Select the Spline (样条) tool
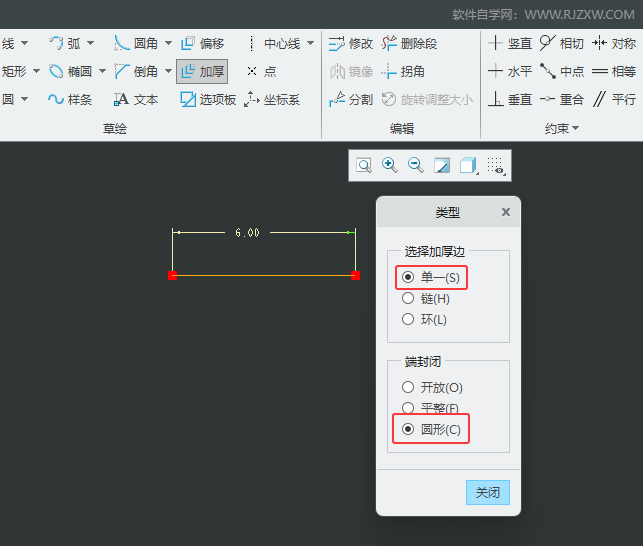The width and height of the screenshot is (643, 546). 70,99
